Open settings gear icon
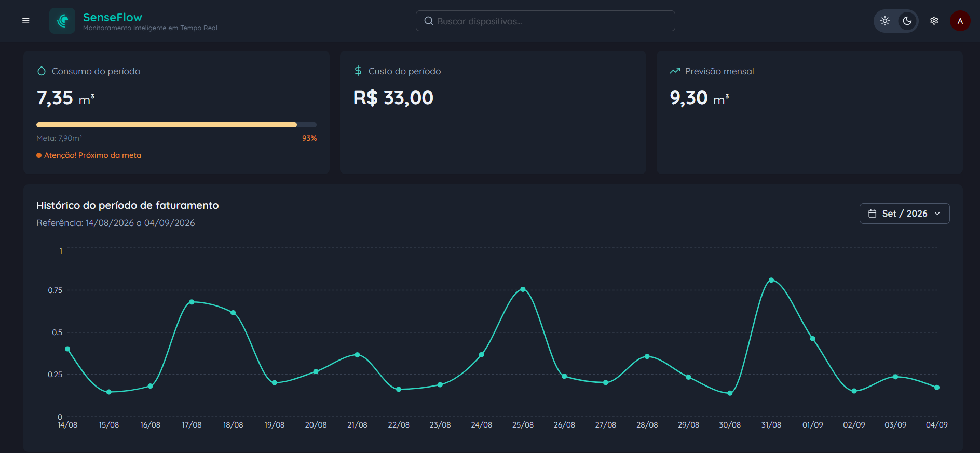This screenshot has width=980, height=453. (934, 21)
